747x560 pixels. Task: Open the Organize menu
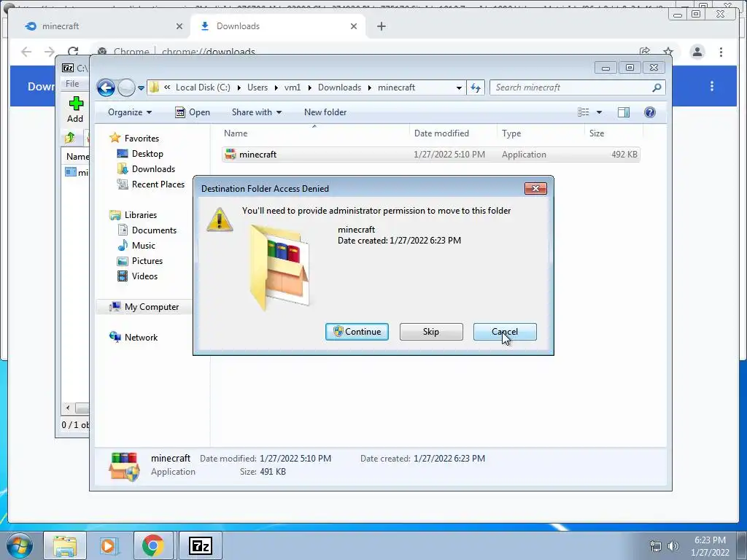(130, 112)
